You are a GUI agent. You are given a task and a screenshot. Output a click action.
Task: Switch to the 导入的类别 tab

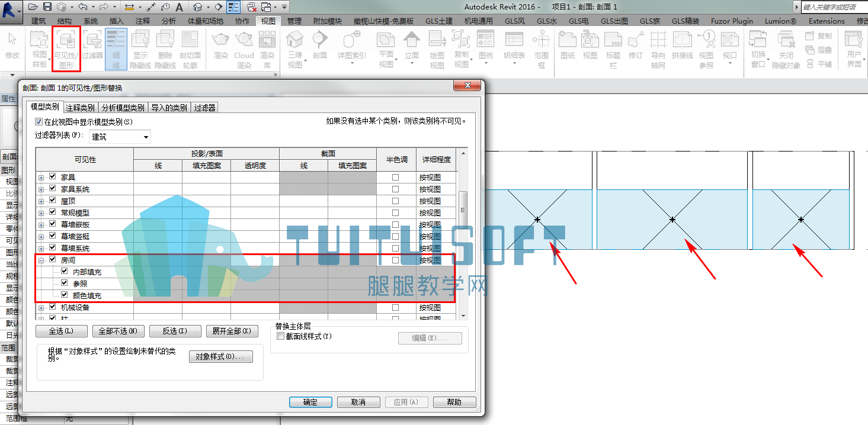click(169, 108)
